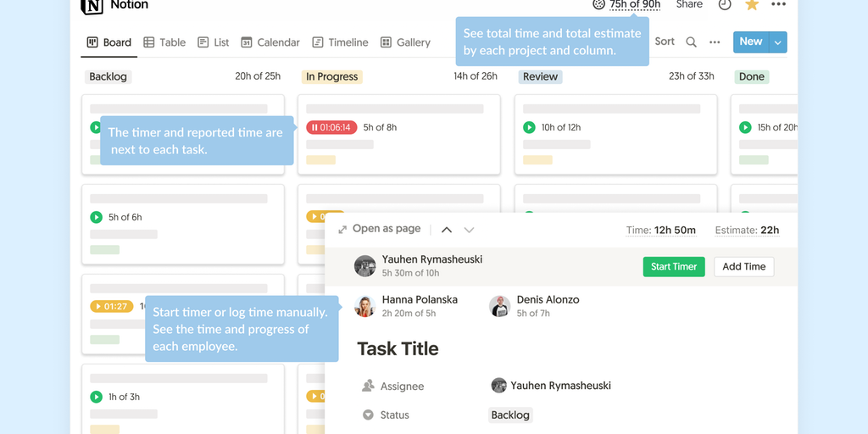The width and height of the screenshot is (868, 434).
Task: Click the Notion logo icon
Action: tap(92, 5)
